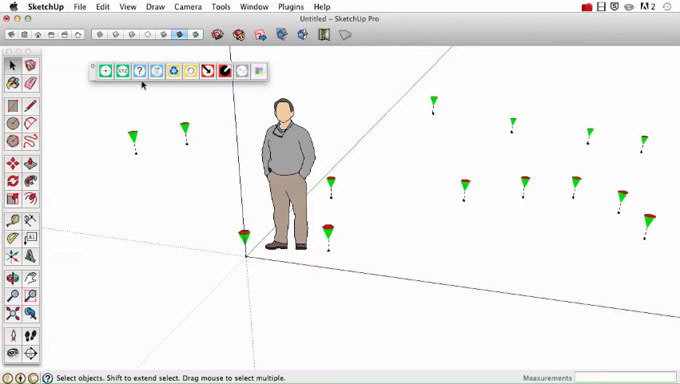Click the yellow recycle plugin button

coord(174,71)
